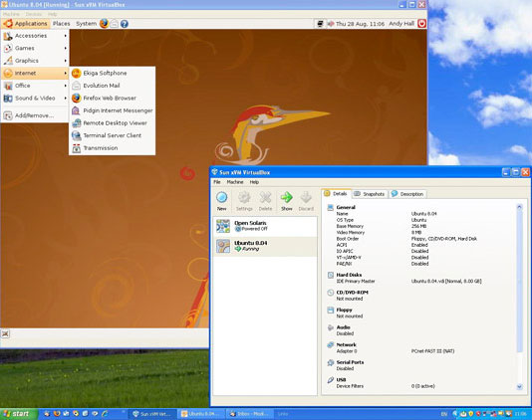Open Add/Remove... applications entry
Image resolution: width=532 pixels, height=420 pixels.
click(35, 115)
